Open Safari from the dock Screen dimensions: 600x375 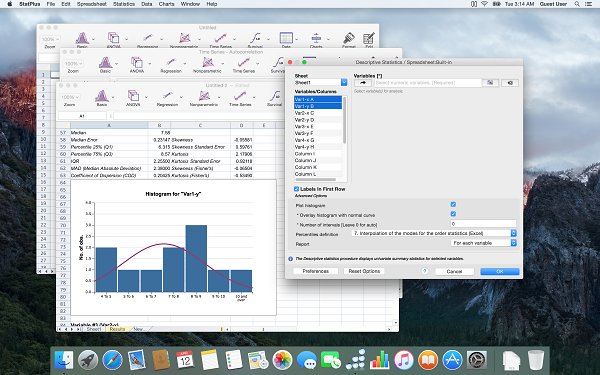pyautogui.click(x=112, y=360)
